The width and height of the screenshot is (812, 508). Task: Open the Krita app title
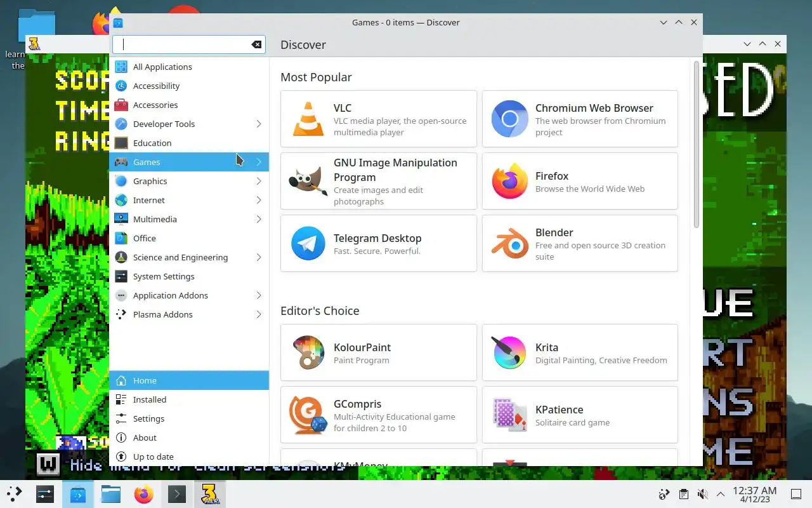click(547, 347)
